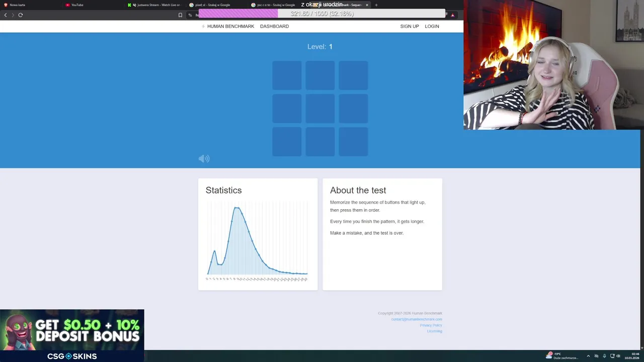The image size is (644, 362).
Task: Click the top-middle square of the sequence grid
Action: point(320,75)
